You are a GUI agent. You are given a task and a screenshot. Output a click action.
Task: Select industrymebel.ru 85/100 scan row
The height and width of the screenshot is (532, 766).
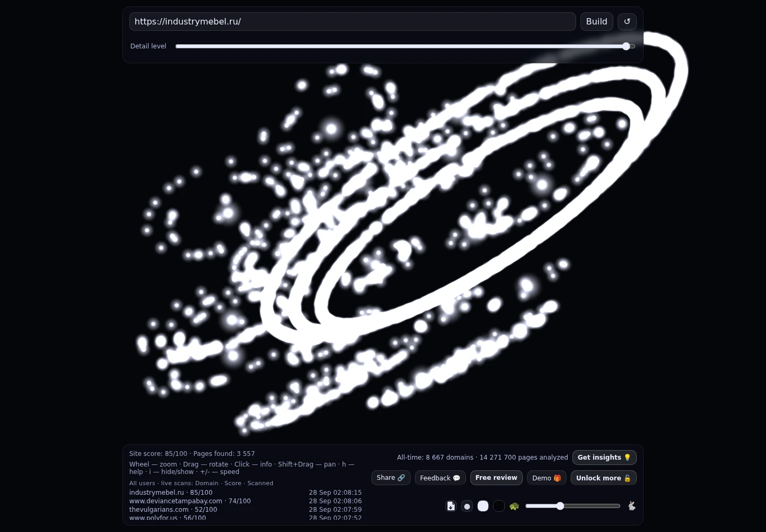click(245, 493)
